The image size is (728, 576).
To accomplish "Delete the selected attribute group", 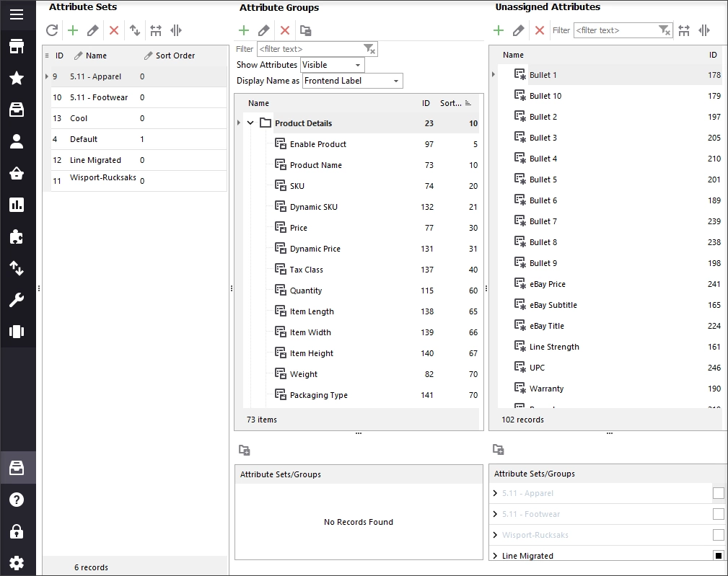I will (x=284, y=30).
